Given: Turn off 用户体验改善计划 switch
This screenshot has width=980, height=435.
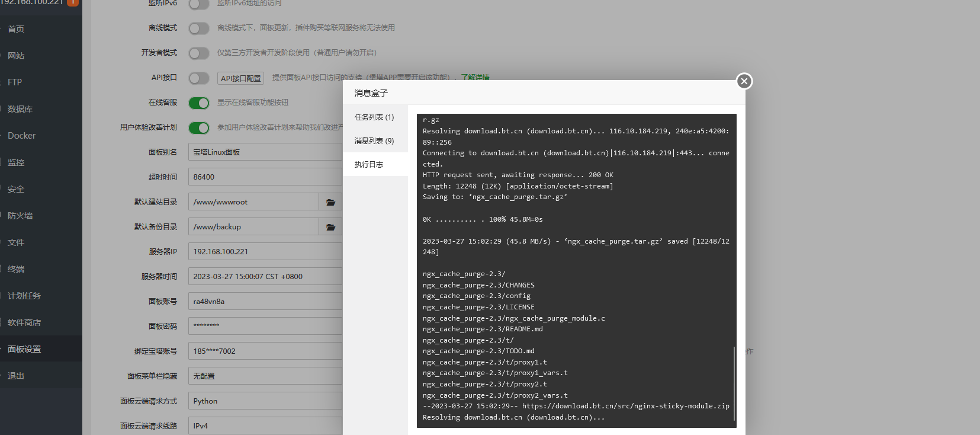Looking at the screenshot, I should 199,127.
